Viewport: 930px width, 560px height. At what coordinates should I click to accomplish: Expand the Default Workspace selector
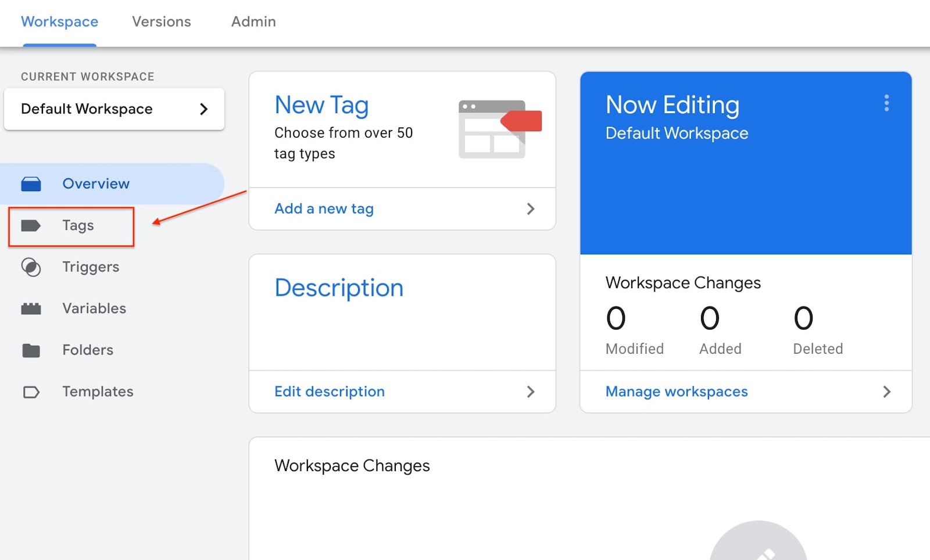pos(114,109)
